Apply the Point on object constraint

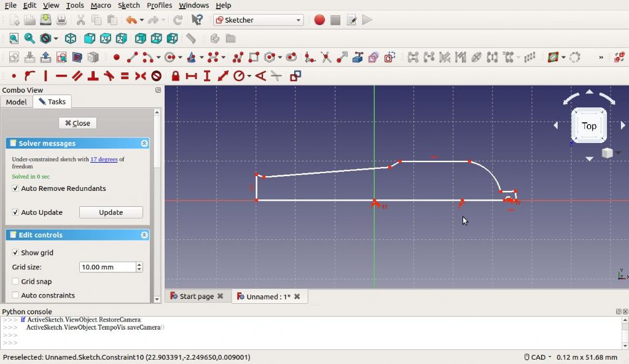coord(29,76)
